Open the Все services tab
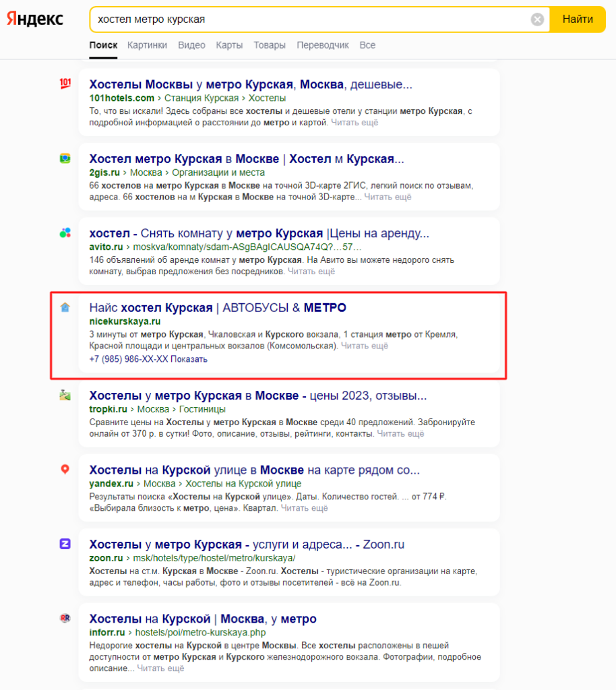The image size is (616, 690). point(367,45)
